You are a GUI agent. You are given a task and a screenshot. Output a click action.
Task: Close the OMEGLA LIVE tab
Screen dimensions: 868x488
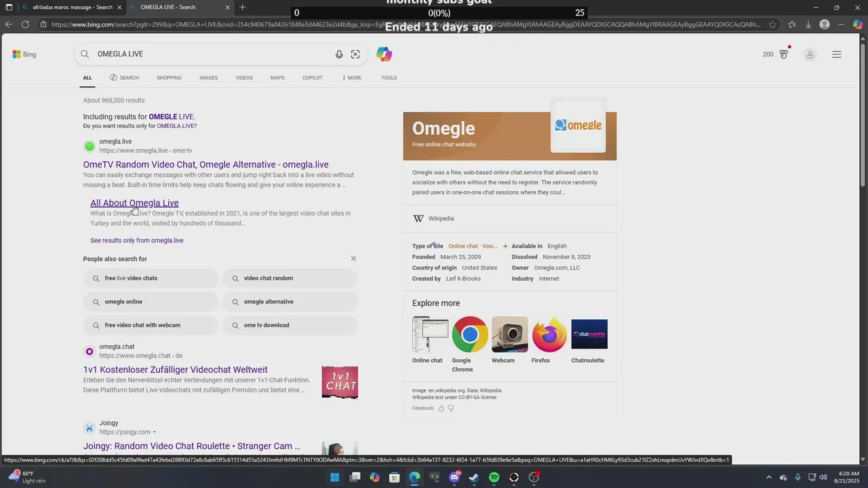[x=227, y=7]
